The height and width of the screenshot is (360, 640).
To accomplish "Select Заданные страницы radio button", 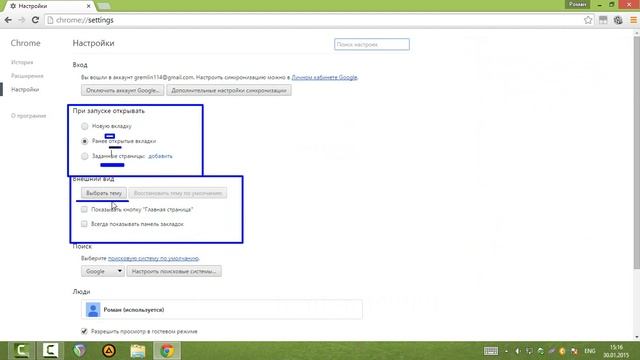I will [x=84, y=156].
